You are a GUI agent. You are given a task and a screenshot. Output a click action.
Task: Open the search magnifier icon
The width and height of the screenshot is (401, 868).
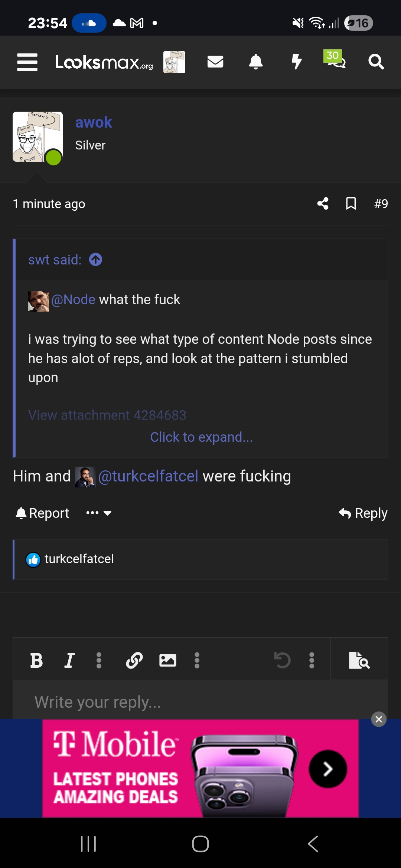pyautogui.click(x=376, y=62)
